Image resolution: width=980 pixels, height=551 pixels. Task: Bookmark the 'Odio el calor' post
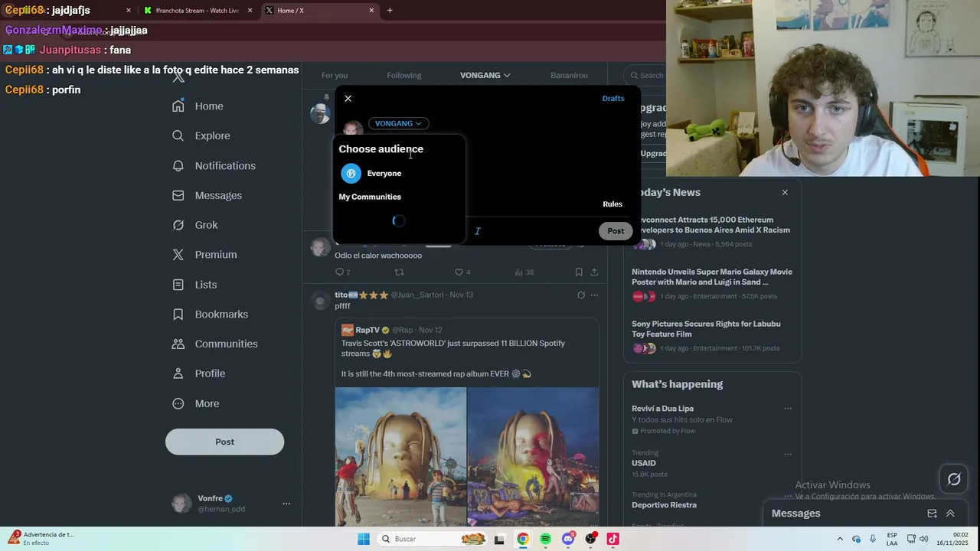(x=579, y=272)
